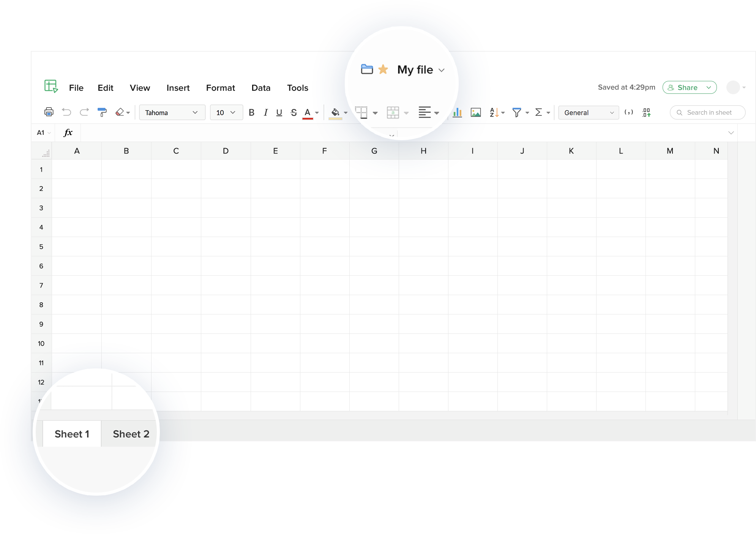The image size is (756, 534).
Task: Click the Fill Color icon
Action: (336, 112)
